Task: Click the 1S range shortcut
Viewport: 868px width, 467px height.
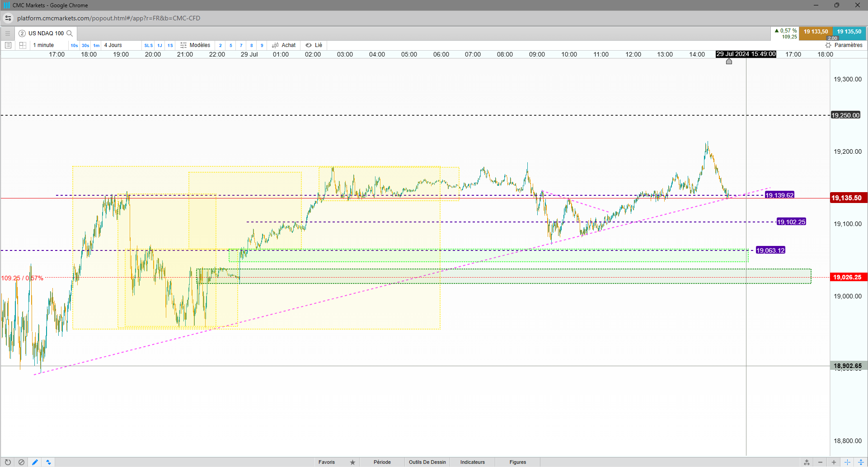Action: click(170, 45)
